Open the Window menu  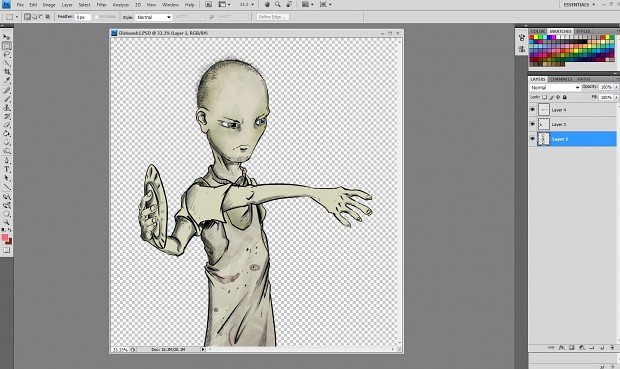point(170,5)
